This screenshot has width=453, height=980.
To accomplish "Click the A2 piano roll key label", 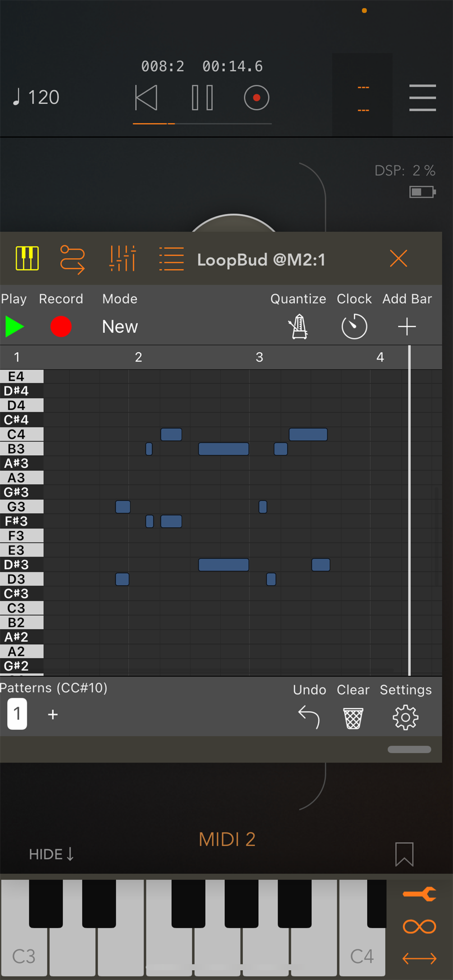I will (x=22, y=652).
